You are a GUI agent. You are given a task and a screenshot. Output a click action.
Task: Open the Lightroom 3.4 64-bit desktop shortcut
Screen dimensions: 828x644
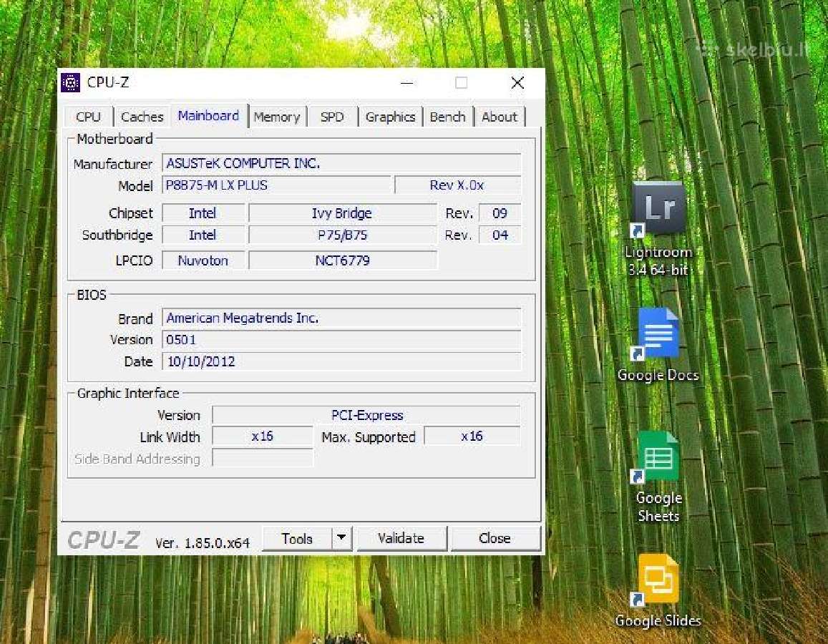658,228
